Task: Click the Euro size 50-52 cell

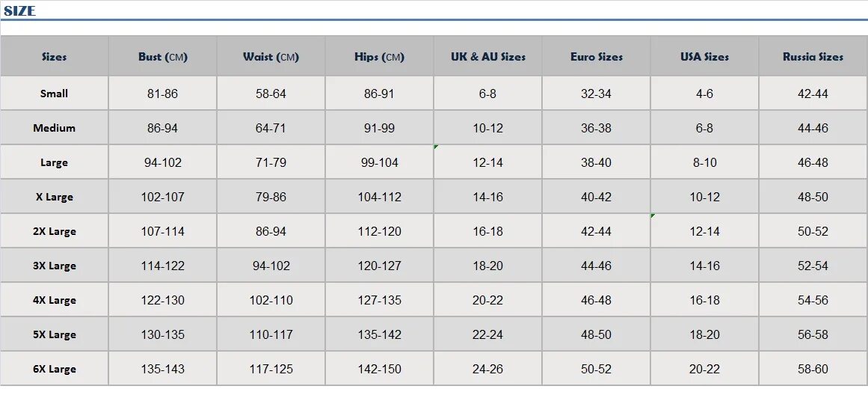Action: click(x=596, y=369)
